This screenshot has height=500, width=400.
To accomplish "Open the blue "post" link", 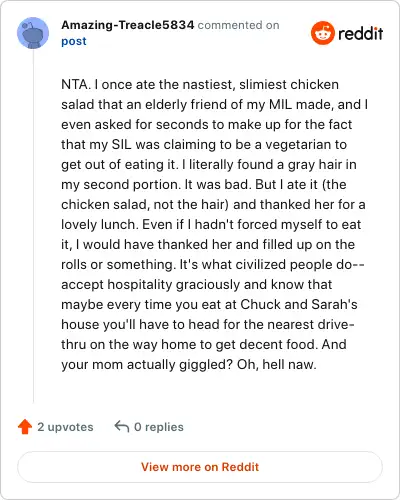I will (74, 41).
